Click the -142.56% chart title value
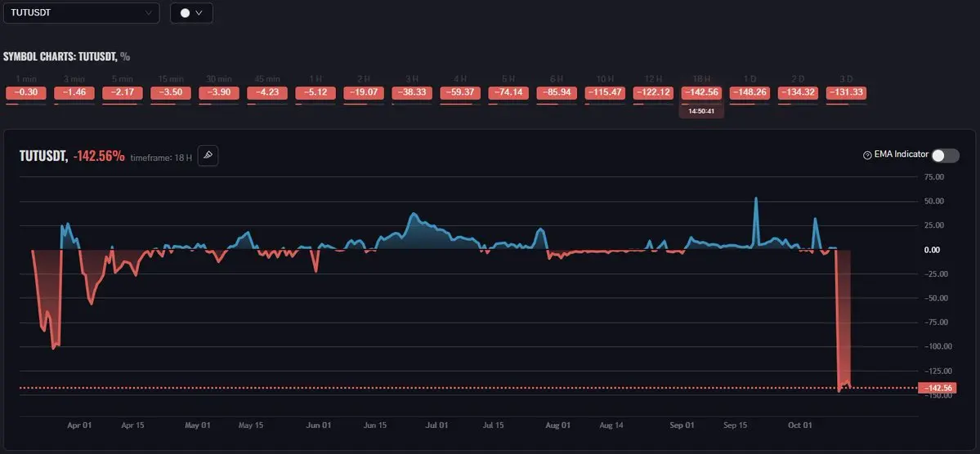980x454 pixels. (99, 157)
